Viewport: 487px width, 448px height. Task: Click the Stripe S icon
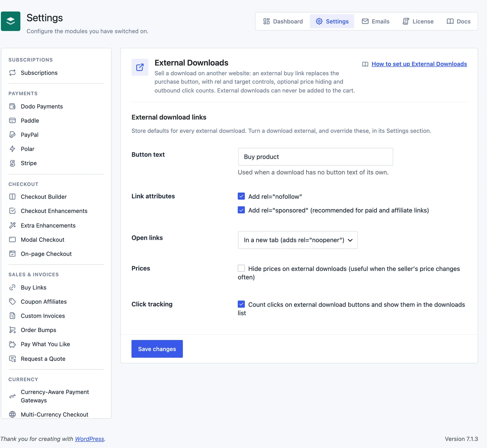(x=12, y=163)
